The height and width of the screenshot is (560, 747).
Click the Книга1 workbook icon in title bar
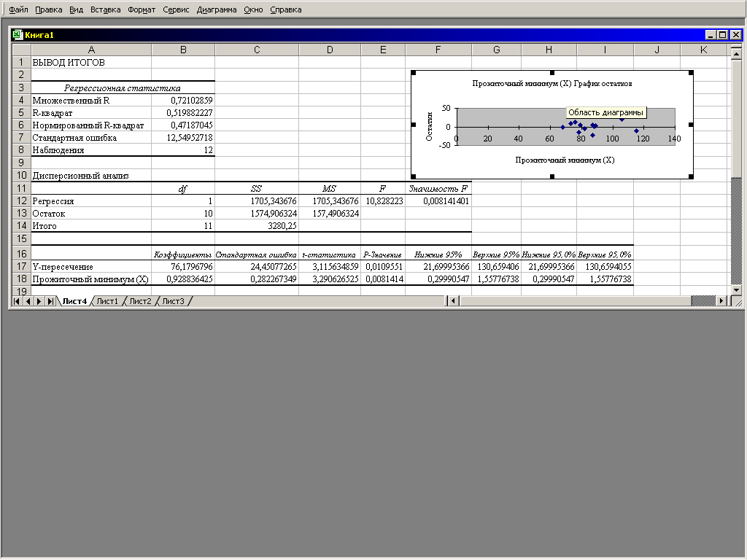(18, 35)
